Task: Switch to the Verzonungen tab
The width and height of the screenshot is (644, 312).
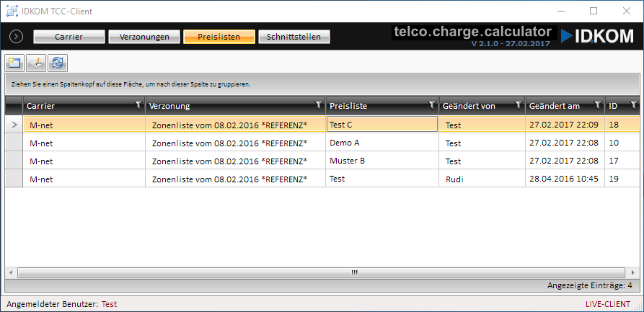Action: pyautogui.click(x=144, y=37)
